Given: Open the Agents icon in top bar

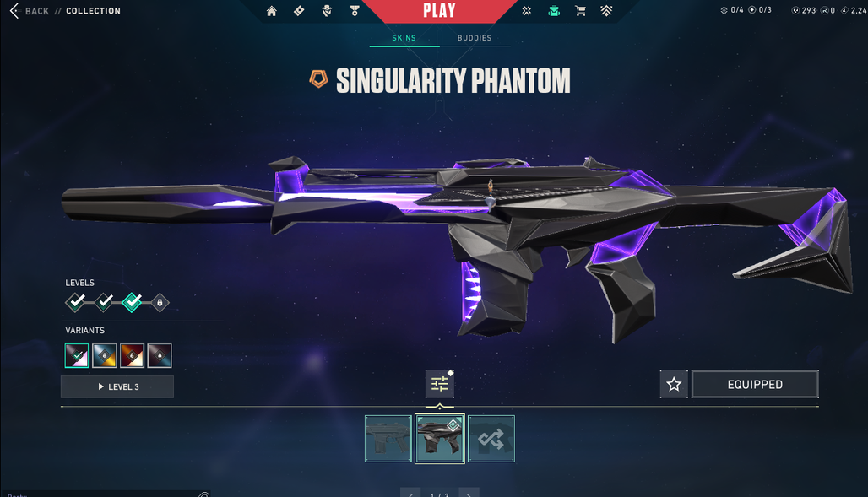Looking at the screenshot, I should tap(327, 10).
